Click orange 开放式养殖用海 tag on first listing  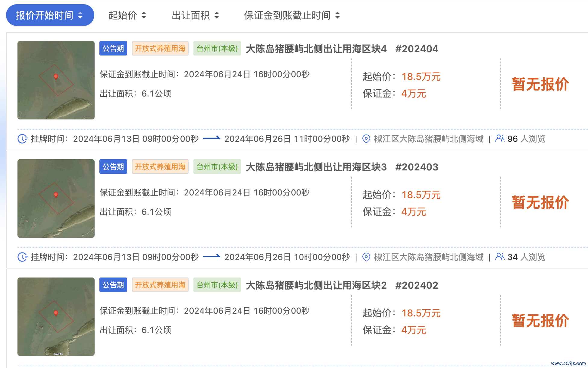pos(160,49)
